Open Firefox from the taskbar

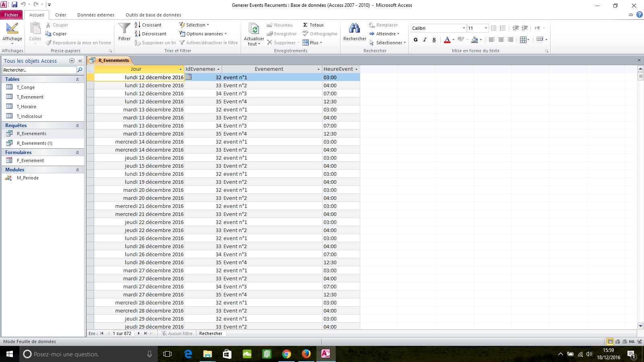(x=306, y=354)
